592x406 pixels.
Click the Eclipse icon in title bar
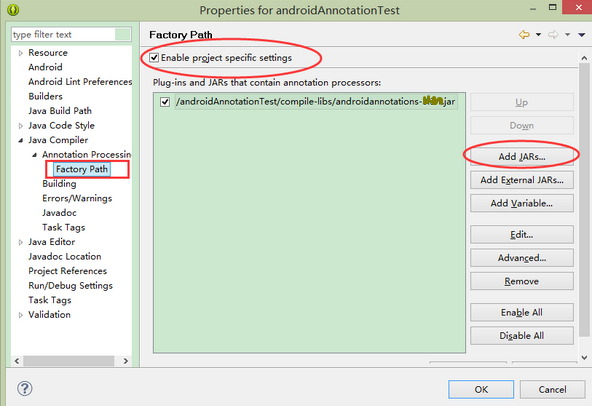[x=13, y=10]
